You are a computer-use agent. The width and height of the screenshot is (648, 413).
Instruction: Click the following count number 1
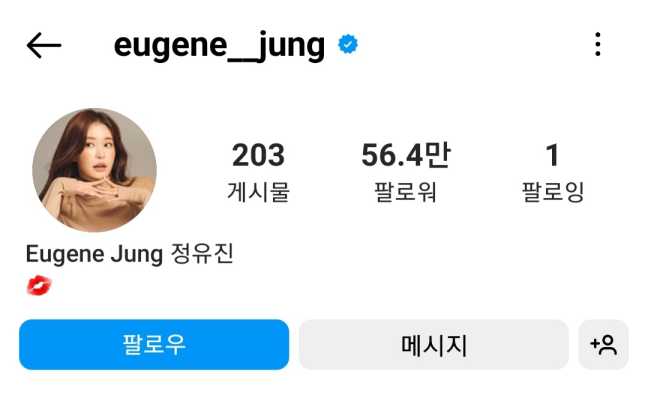(553, 155)
